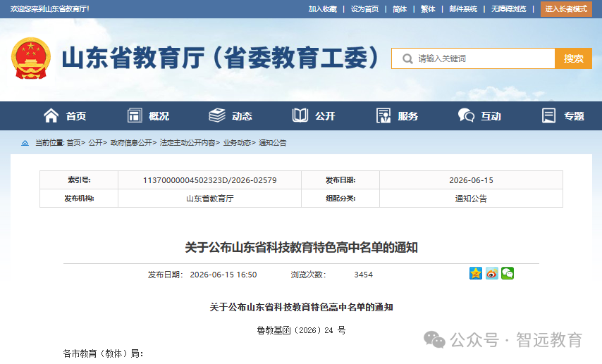602x364 pixels.
Task: Click 进入长者模式 button
Action: (x=566, y=9)
